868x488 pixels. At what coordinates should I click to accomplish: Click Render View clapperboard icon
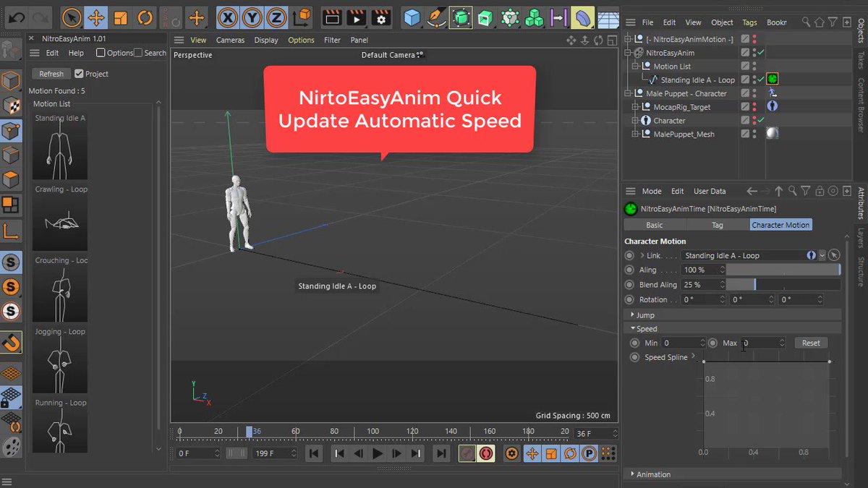tap(331, 17)
